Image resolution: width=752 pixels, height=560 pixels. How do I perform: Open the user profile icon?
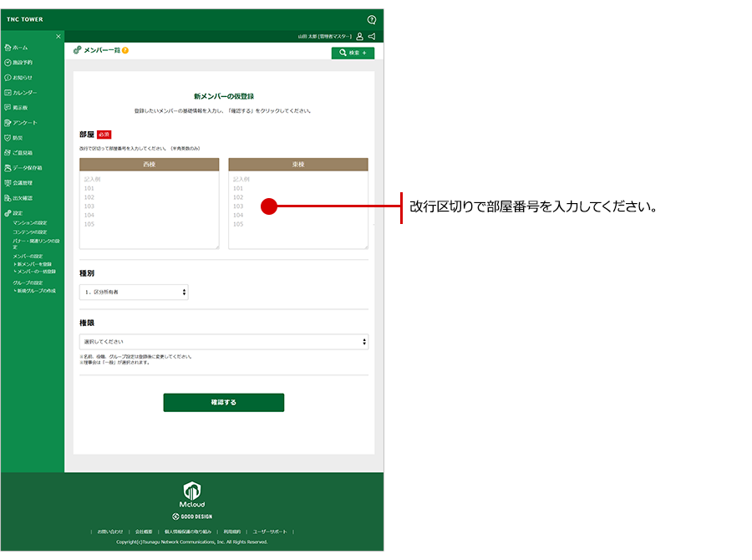359,37
